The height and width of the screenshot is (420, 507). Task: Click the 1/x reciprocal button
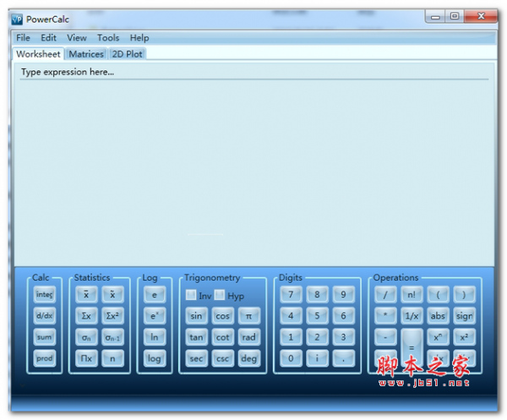coord(412,315)
